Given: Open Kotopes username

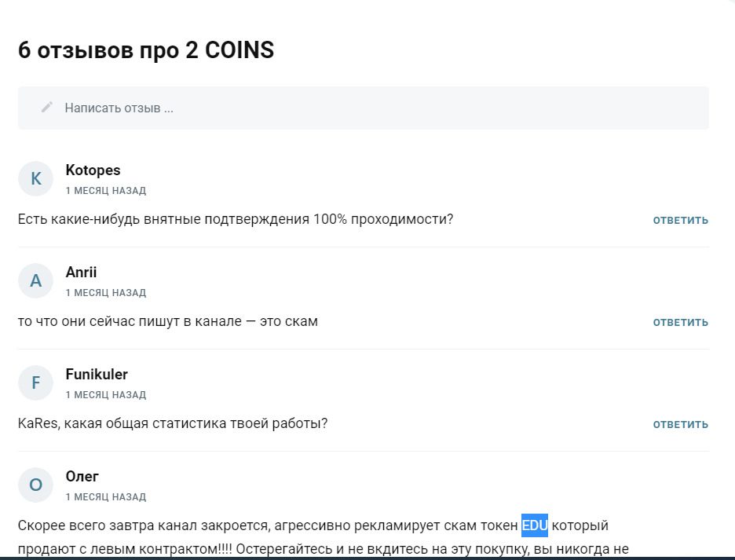Looking at the screenshot, I should click(93, 170).
